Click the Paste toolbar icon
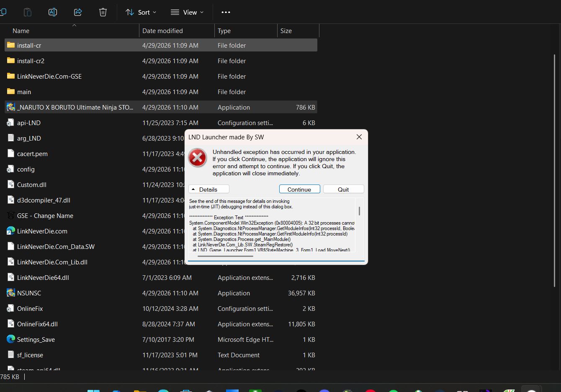This screenshot has width=561, height=392. click(x=28, y=12)
